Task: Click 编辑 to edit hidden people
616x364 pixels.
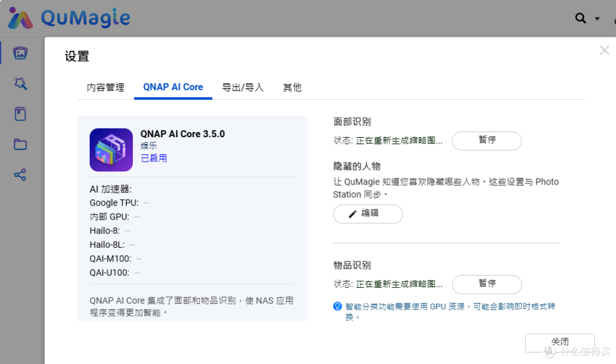Action: click(x=368, y=214)
